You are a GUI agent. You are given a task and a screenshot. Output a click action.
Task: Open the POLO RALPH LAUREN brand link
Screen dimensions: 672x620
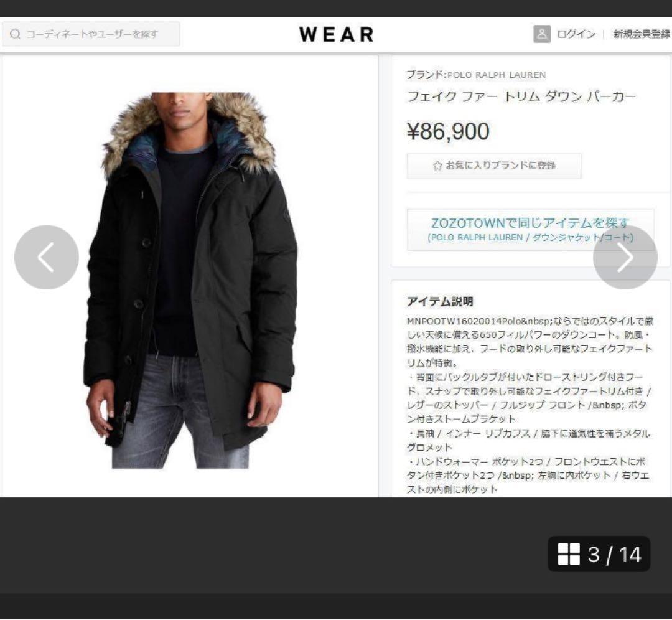(497, 75)
